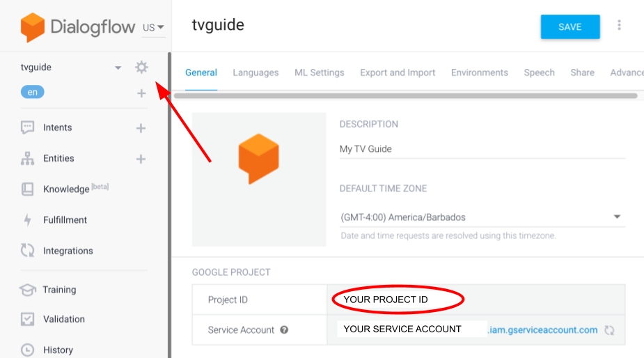This screenshot has width=644, height=358.
Task: Click the three-dot more options icon
Action: pos(619,26)
